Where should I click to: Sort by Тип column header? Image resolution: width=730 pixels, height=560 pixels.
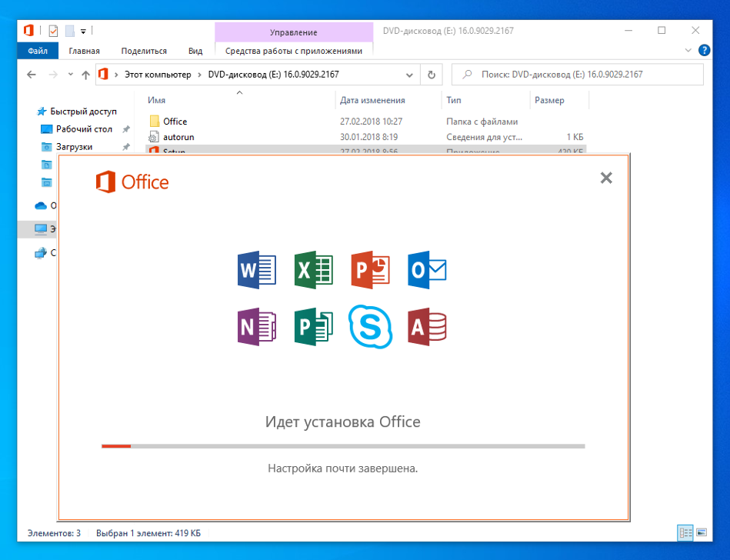point(454,100)
